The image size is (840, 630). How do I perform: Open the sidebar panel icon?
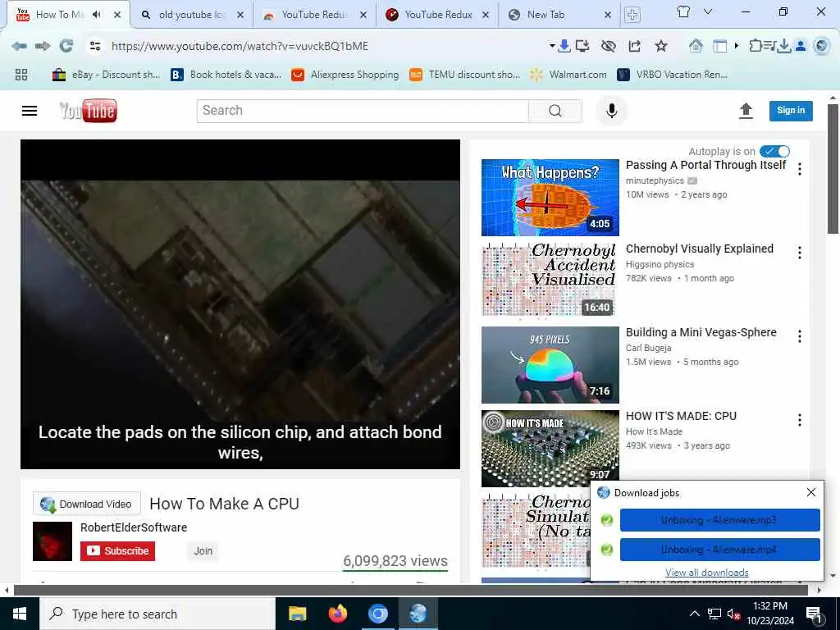click(720, 46)
